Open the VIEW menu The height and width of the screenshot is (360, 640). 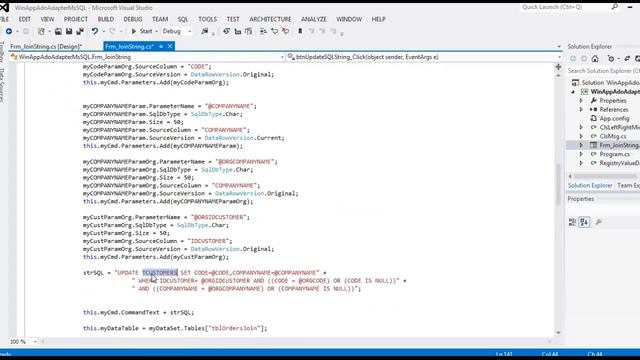(x=47, y=19)
